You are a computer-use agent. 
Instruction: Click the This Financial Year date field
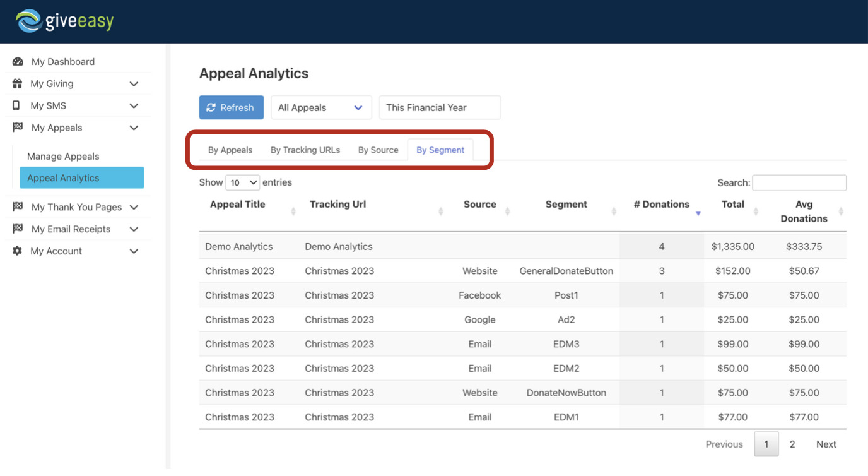[x=439, y=108]
